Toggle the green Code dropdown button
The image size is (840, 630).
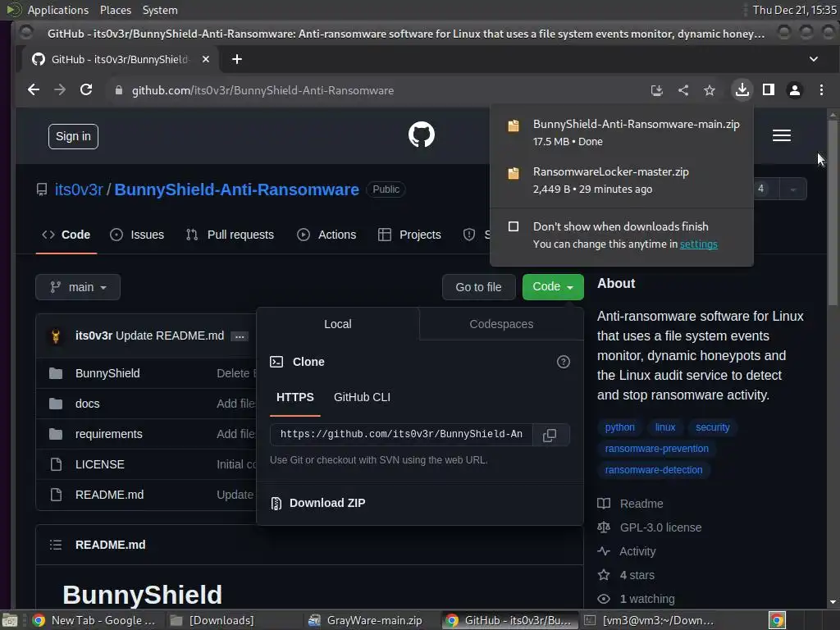tap(553, 286)
